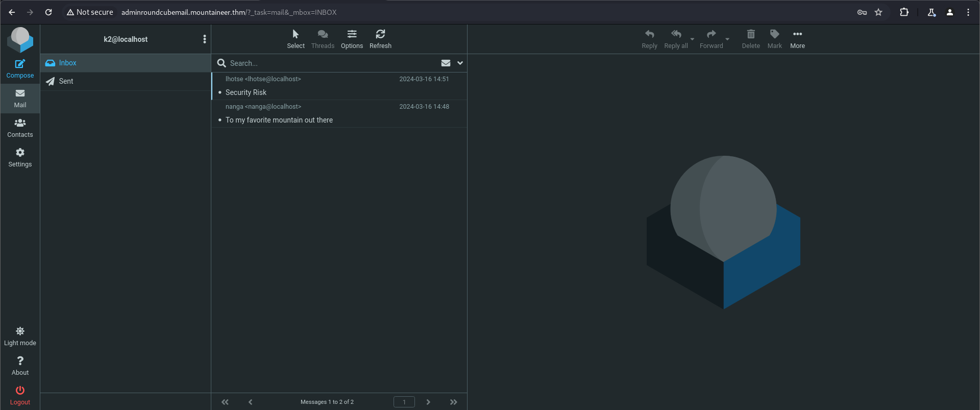Screen dimensions: 980x410
Task: Toggle unread messages filter envelope
Action: [x=446, y=63]
